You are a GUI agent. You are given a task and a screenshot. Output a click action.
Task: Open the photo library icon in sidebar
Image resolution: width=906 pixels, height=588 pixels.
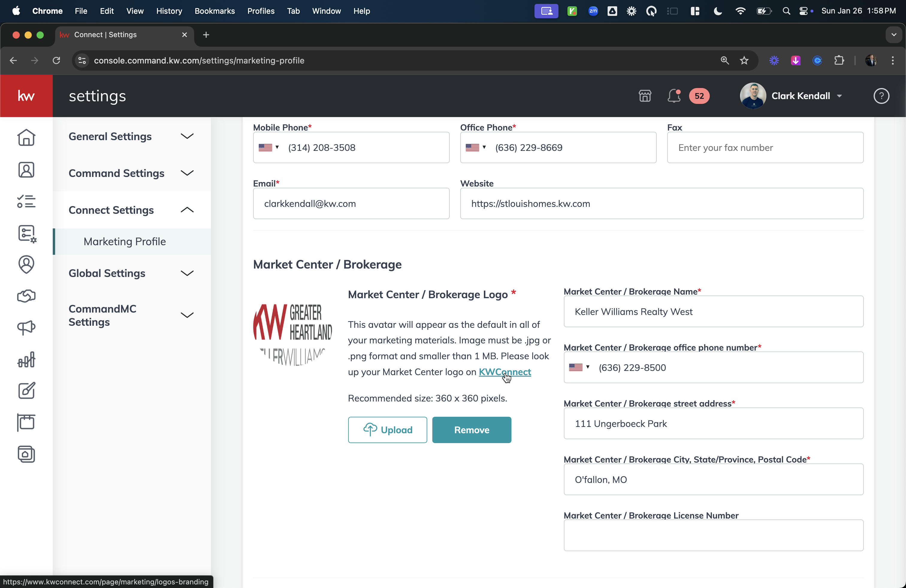pyautogui.click(x=26, y=454)
